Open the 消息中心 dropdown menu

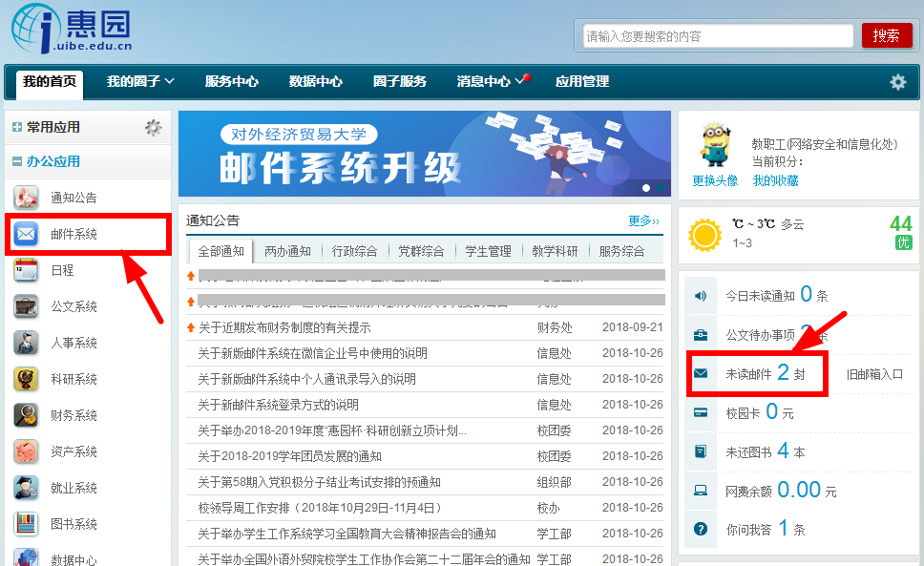491,82
